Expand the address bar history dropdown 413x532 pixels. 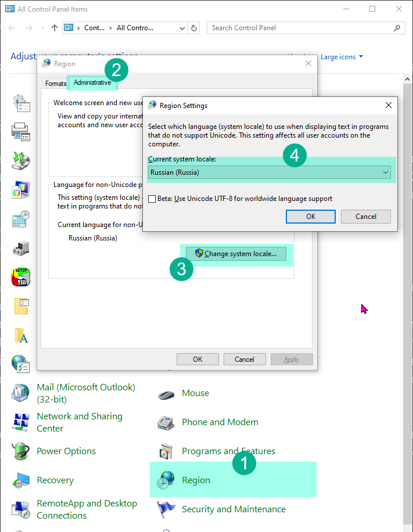coord(182,28)
